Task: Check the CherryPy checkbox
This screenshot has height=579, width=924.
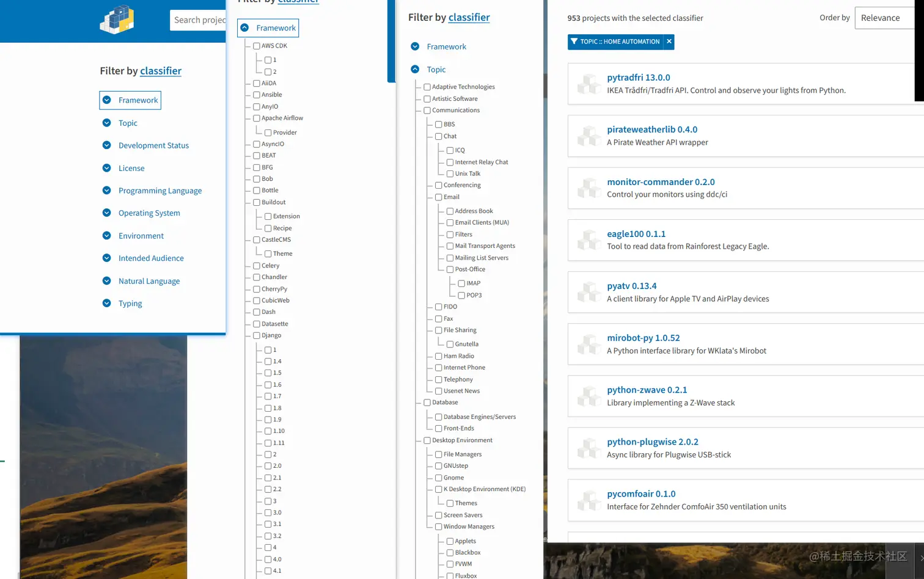Action: pos(257,289)
